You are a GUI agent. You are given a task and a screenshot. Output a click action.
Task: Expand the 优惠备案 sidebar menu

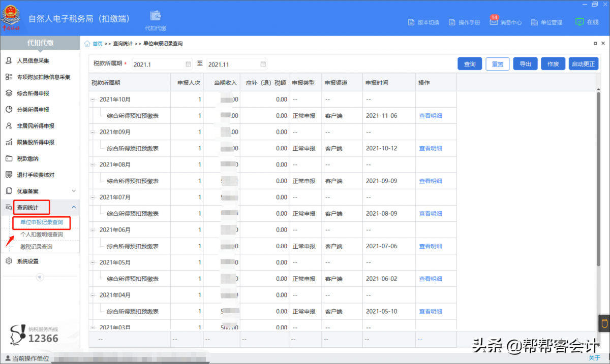click(74, 191)
